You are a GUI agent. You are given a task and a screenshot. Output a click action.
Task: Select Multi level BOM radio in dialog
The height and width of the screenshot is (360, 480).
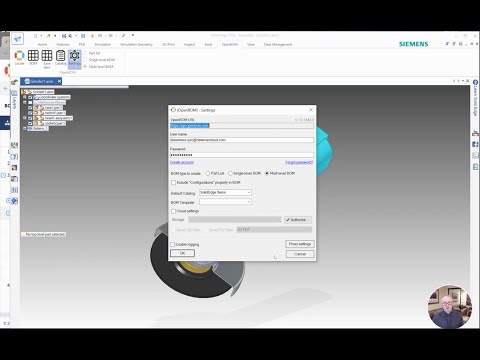(x=267, y=173)
